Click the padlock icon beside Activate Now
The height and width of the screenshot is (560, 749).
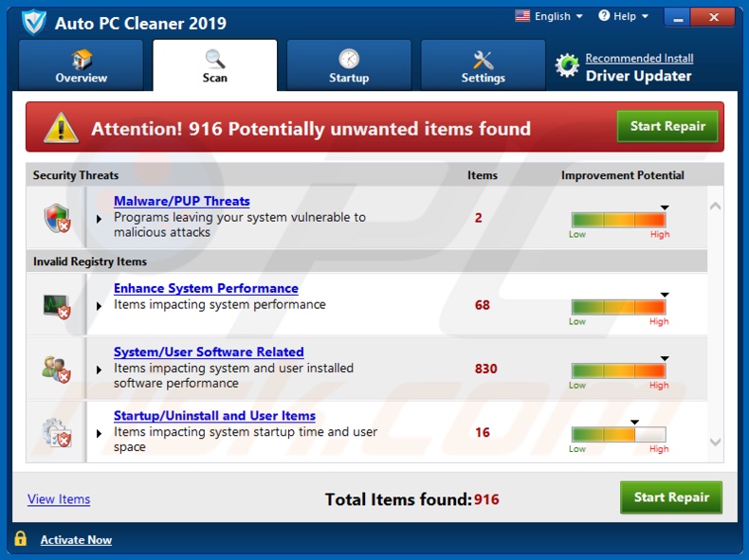pyautogui.click(x=20, y=538)
